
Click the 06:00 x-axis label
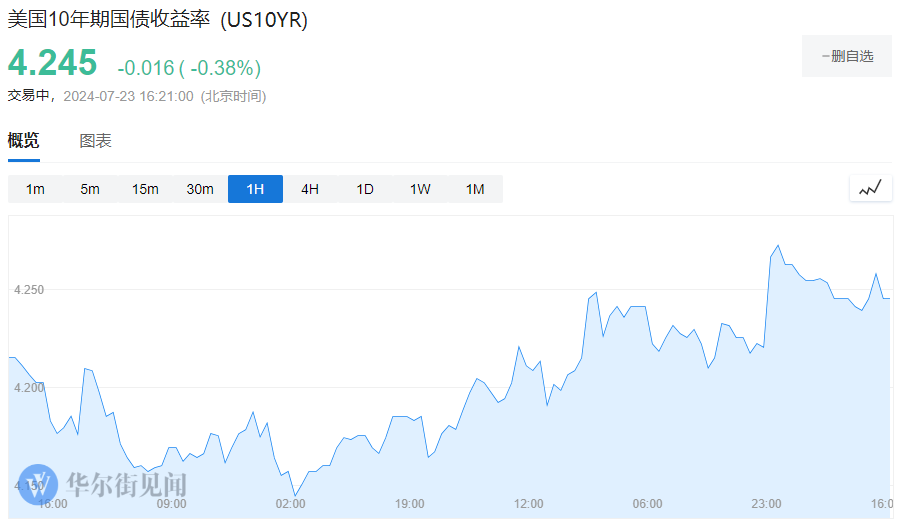point(648,504)
